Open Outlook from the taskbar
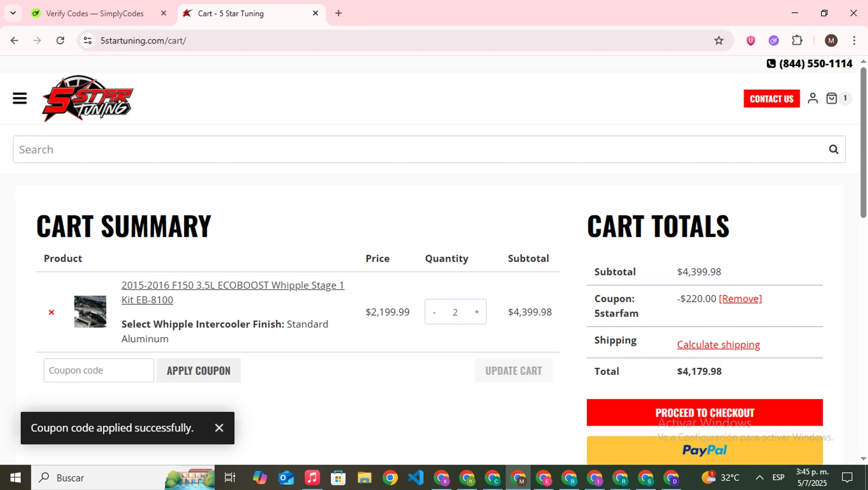This screenshot has width=868, height=490. pos(286,478)
